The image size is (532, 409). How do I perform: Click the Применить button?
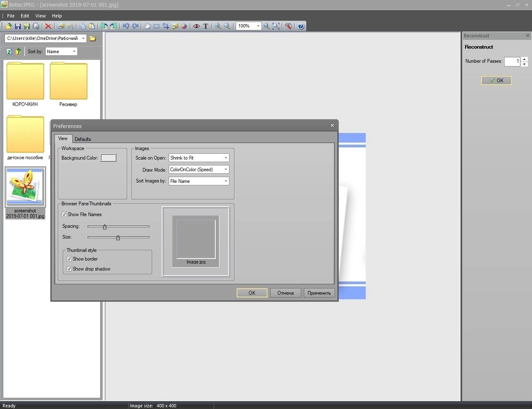point(319,293)
